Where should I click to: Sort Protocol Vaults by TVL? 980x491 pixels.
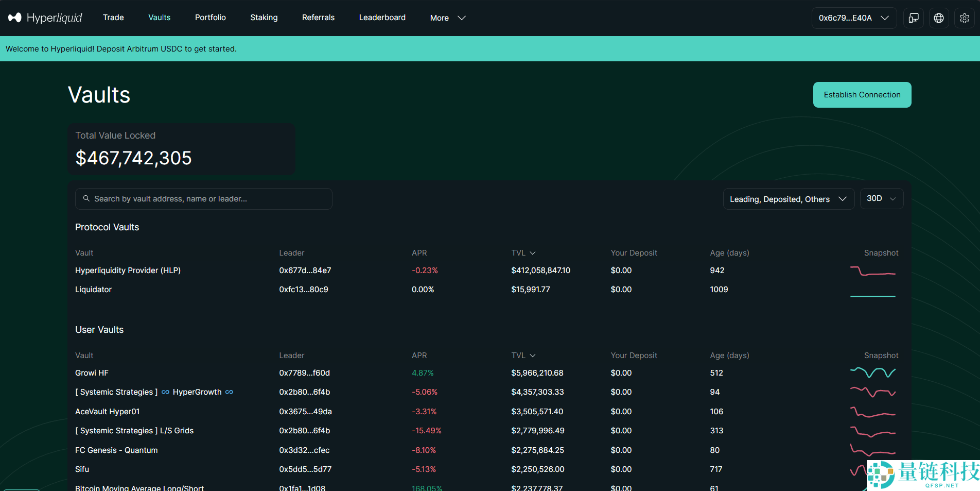tap(523, 253)
